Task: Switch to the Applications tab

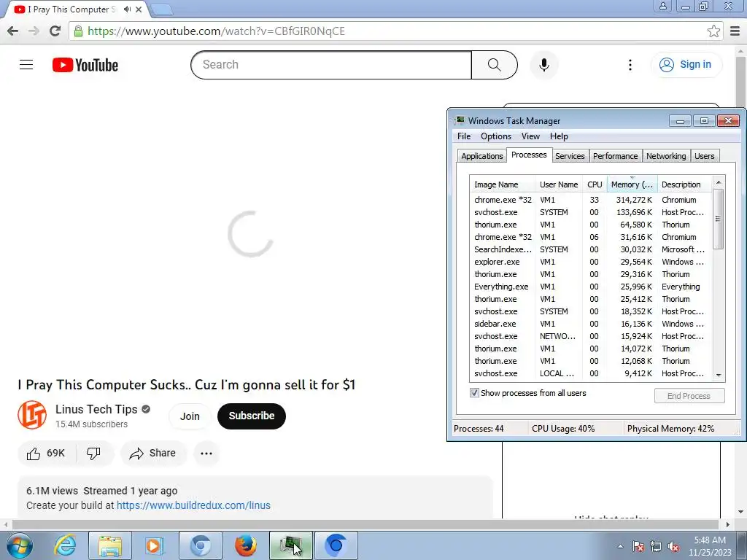Action: 481,156
